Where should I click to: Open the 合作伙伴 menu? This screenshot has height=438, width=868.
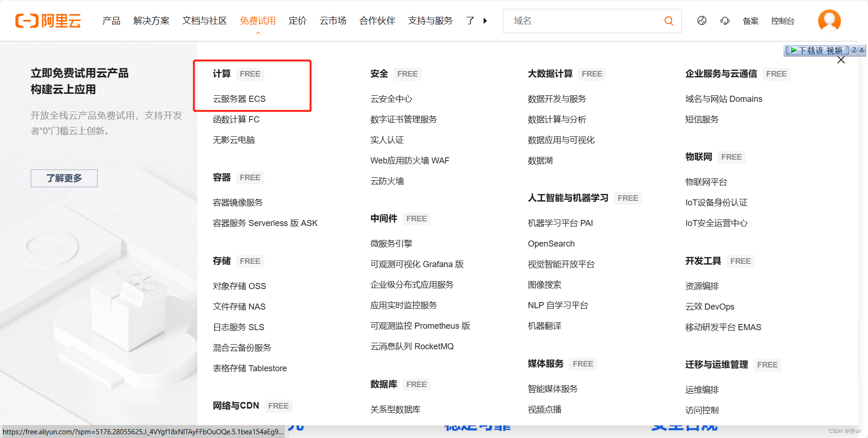[377, 21]
